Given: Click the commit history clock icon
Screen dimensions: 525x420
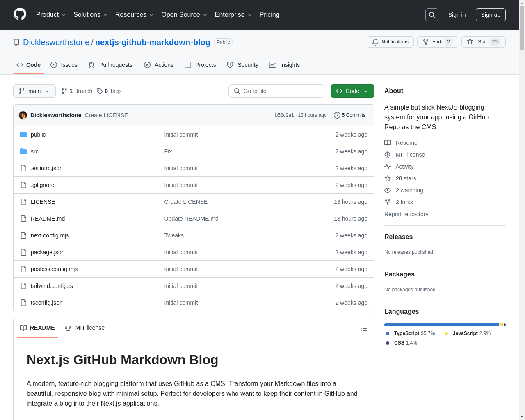Looking at the screenshot, I should coord(337,115).
